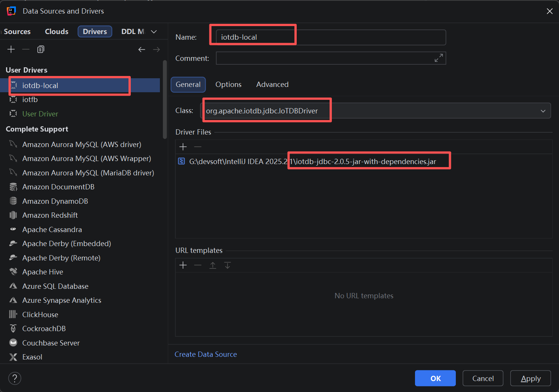Click the Azure SQL Database icon
The width and height of the screenshot is (559, 392).
[13, 286]
